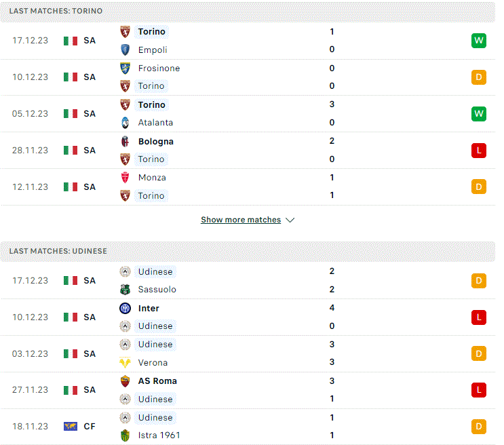Click the Empoli team crest

click(x=125, y=50)
